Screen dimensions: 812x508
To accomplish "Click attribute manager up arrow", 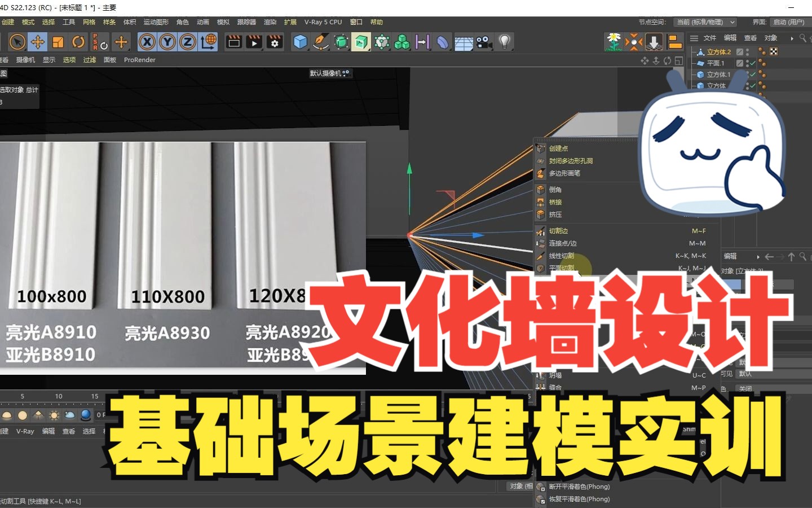I will point(792,256).
